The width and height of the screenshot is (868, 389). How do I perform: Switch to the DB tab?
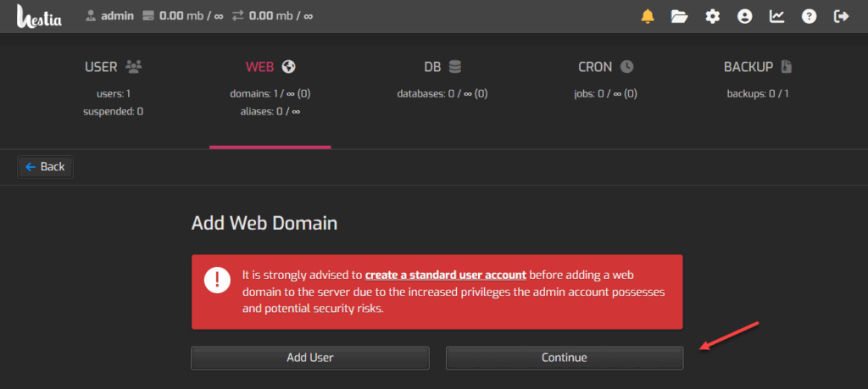pyautogui.click(x=442, y=67)
